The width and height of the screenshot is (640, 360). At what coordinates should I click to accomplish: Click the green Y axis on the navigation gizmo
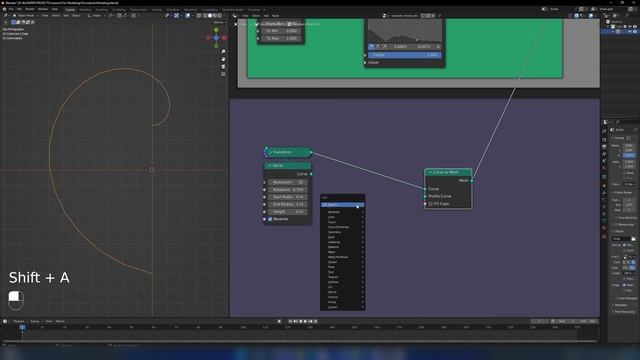pos(216,30)
